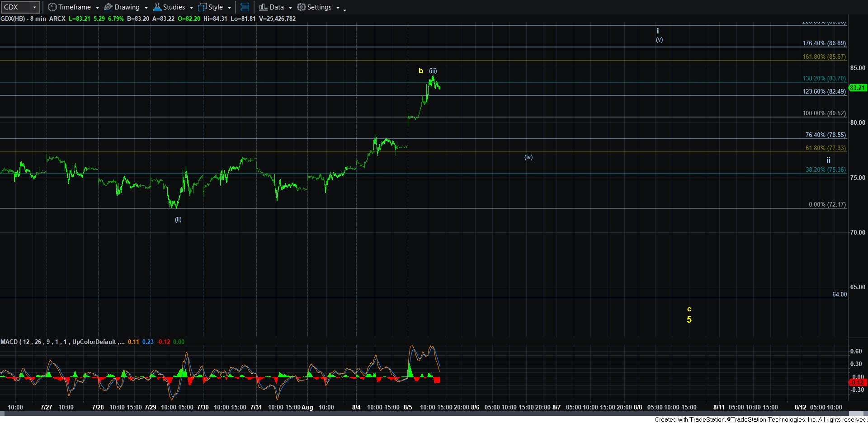Open the Studies flask menu button
868x423 pixels.
pyautogui.click(x=169, y=7)
